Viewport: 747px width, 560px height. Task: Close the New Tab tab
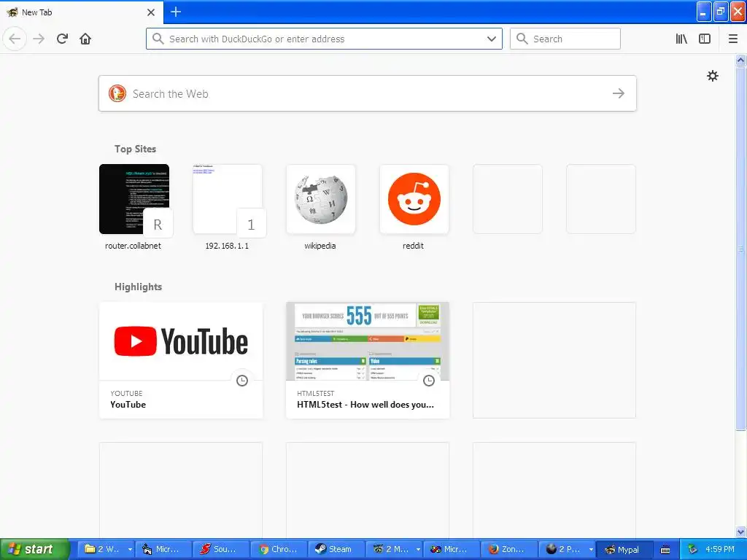click(x=151, y=12)
